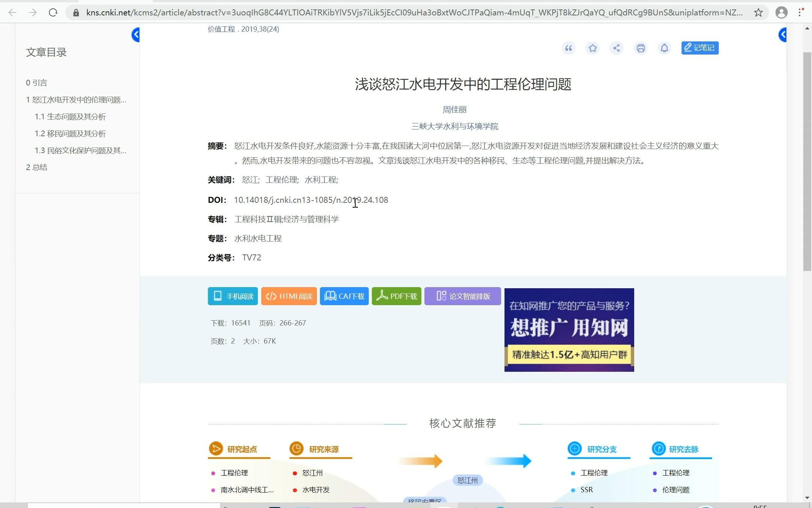
Task: Share the article via share icon
Action: pyautogui.click(x=617, y=48)
